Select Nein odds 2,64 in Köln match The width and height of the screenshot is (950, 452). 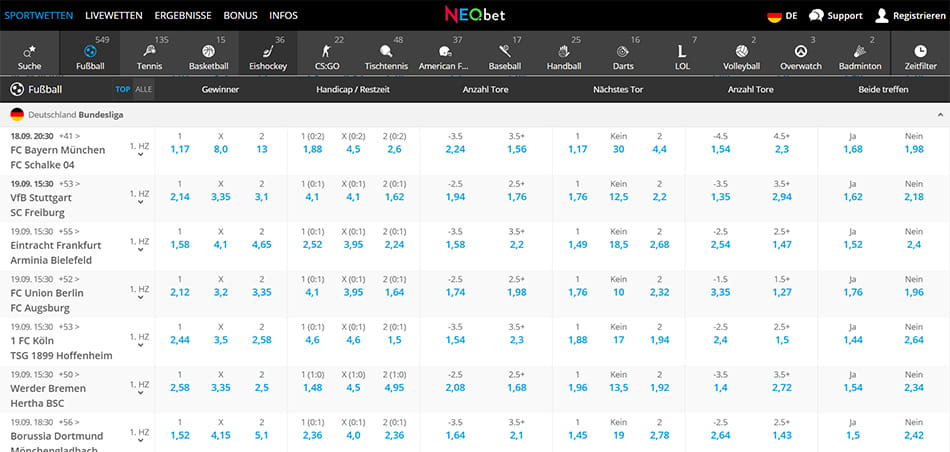(914, 340)
